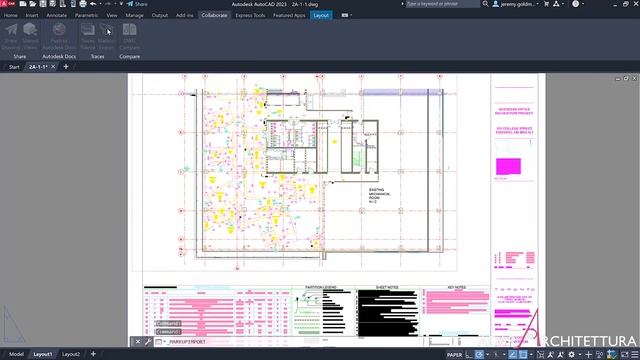Switch to the Start file tab
The image size is (640, 360).
click(14, 67)
